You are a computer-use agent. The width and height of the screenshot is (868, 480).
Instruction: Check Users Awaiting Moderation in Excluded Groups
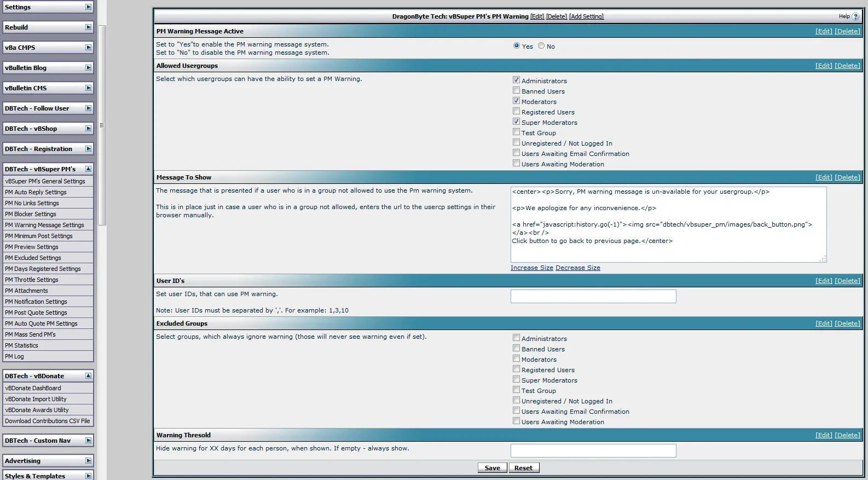click(x=516, y=421)
